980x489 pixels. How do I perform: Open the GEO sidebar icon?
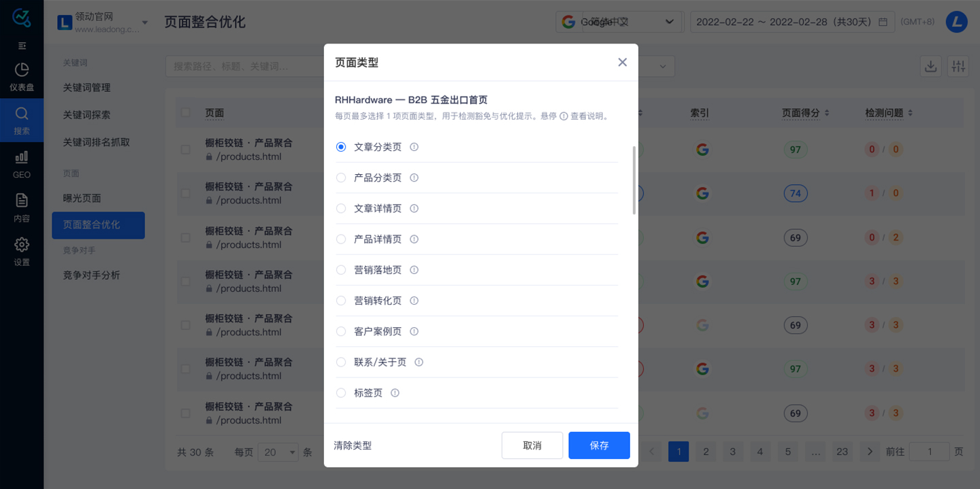tap(22, 164)
